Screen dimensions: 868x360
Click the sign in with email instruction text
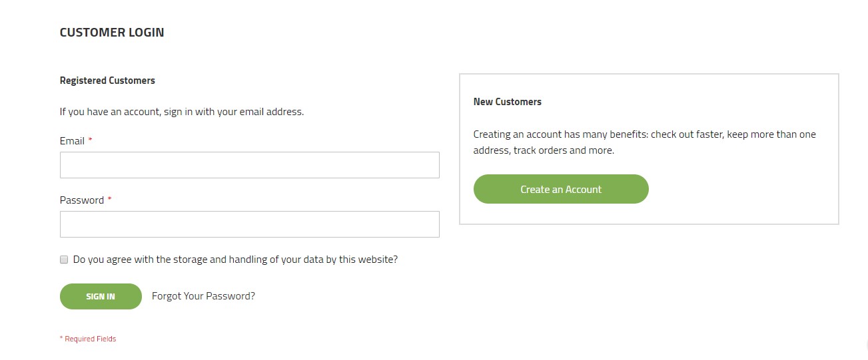coord(182,112)
